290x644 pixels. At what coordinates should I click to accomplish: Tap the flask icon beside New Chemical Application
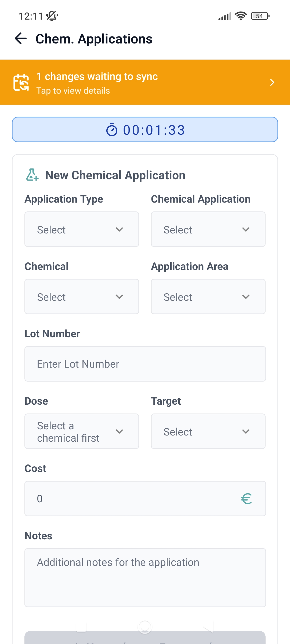point(32,175)
